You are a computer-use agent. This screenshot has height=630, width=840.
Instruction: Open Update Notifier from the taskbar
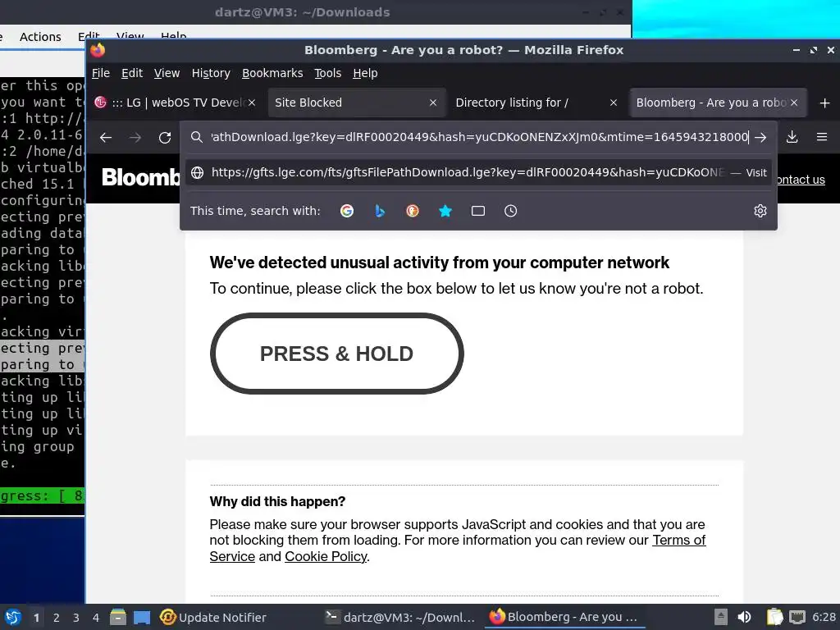(213, 617)
